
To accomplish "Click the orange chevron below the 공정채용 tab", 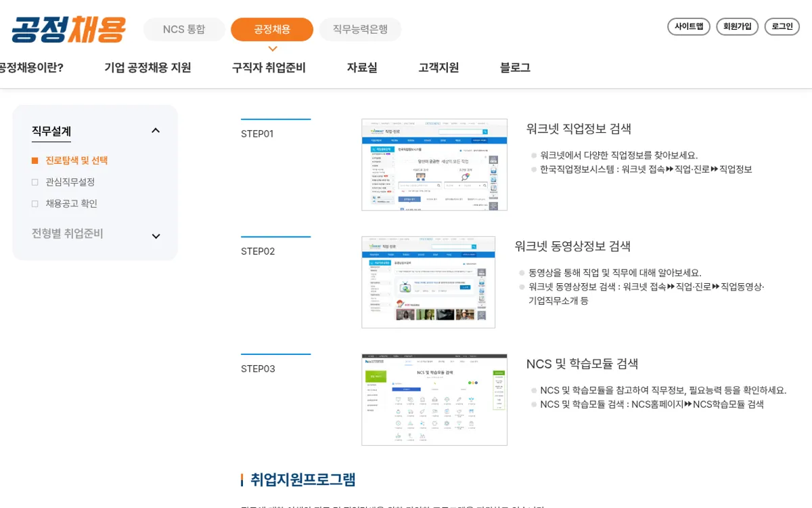I will [273, 49].
